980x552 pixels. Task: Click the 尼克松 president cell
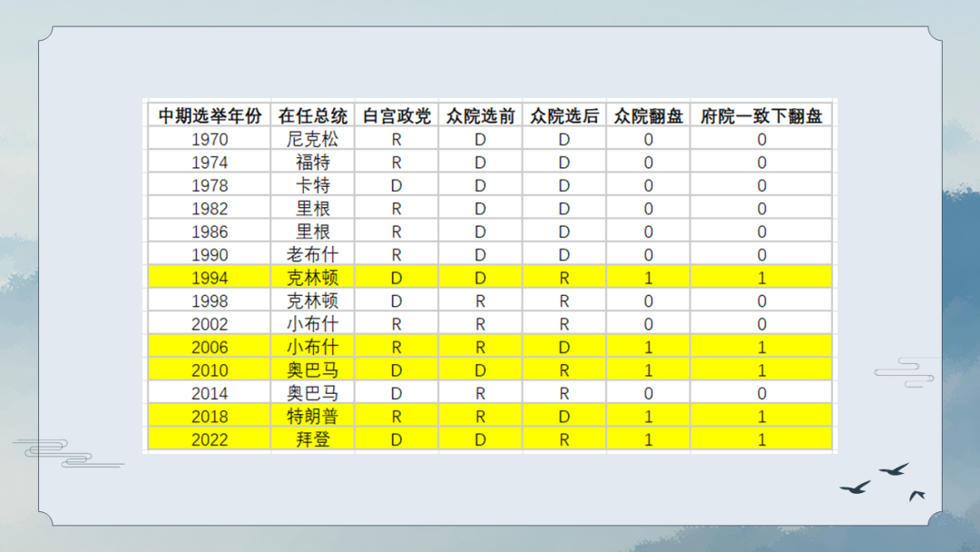tap(312, 139)
